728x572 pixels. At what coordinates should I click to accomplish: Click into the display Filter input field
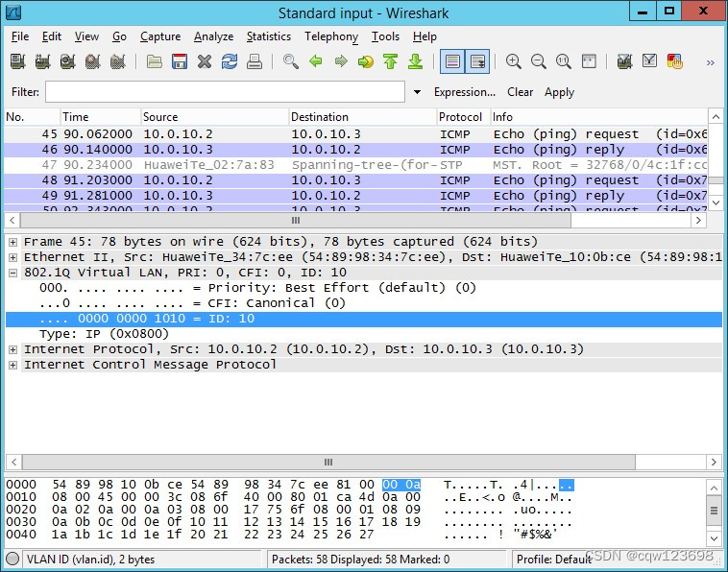click(x=225, y=92)
